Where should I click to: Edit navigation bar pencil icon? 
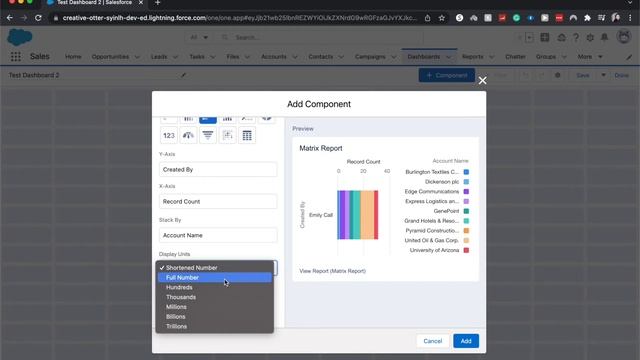[x=629, y=57]
